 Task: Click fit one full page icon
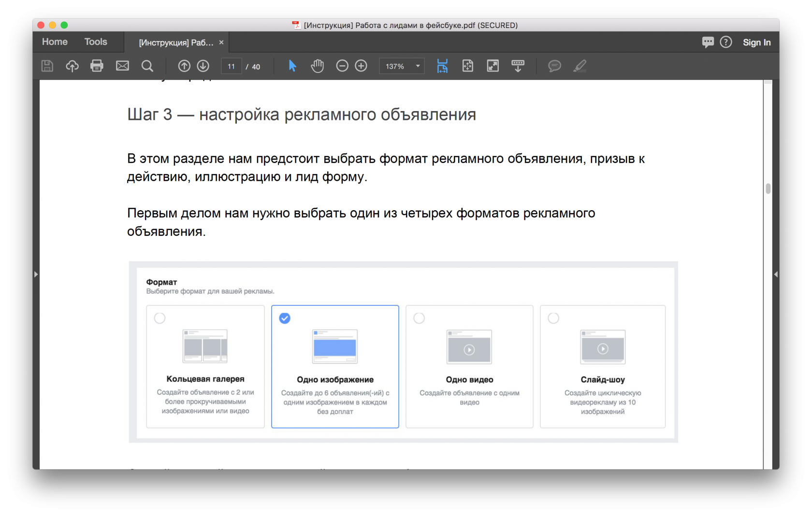pos(468,66)
